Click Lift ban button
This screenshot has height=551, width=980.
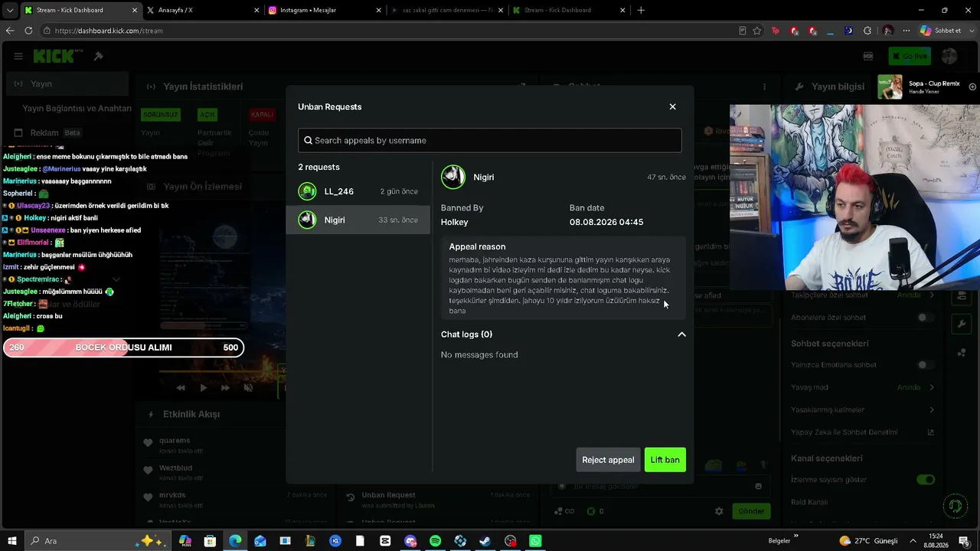pyautogui.click(x=665, y=460)
